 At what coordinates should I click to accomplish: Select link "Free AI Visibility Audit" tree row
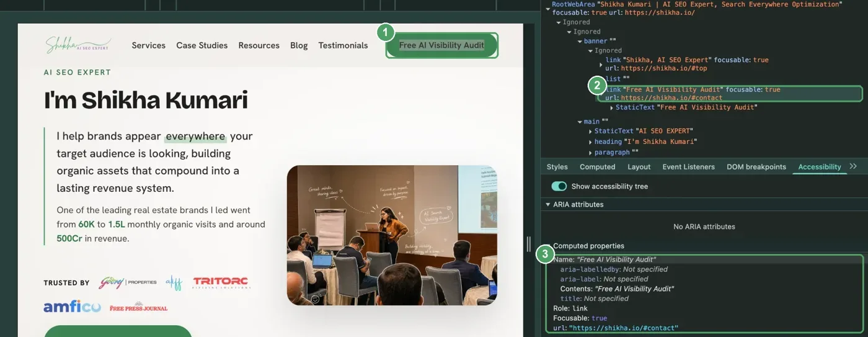coord(729,94)
